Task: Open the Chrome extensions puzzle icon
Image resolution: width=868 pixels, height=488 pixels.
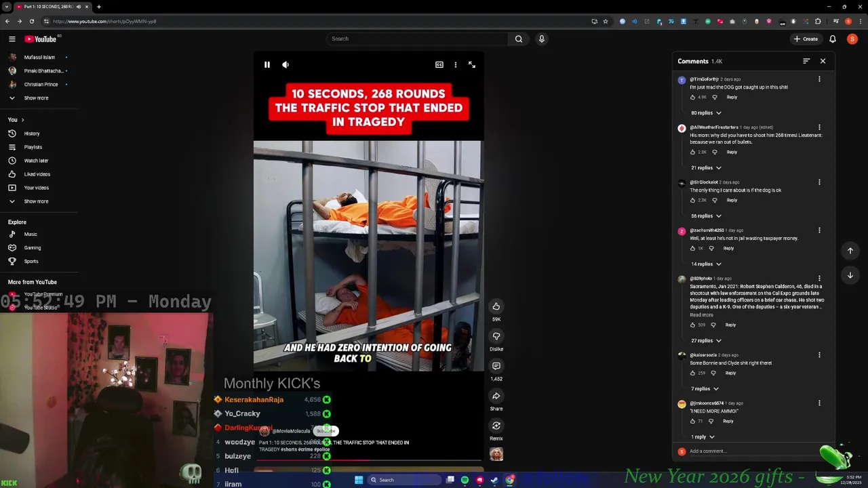Action: 818,21
